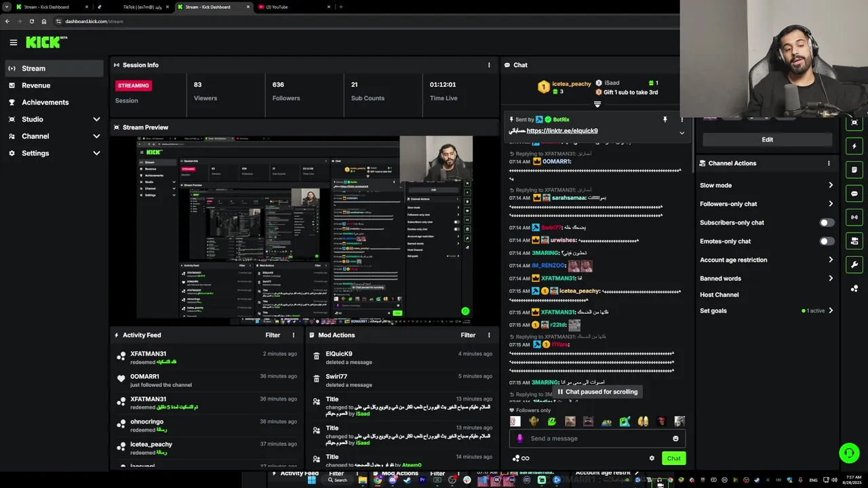Click ohnocringo in Activity Feed

click(146, 422)
